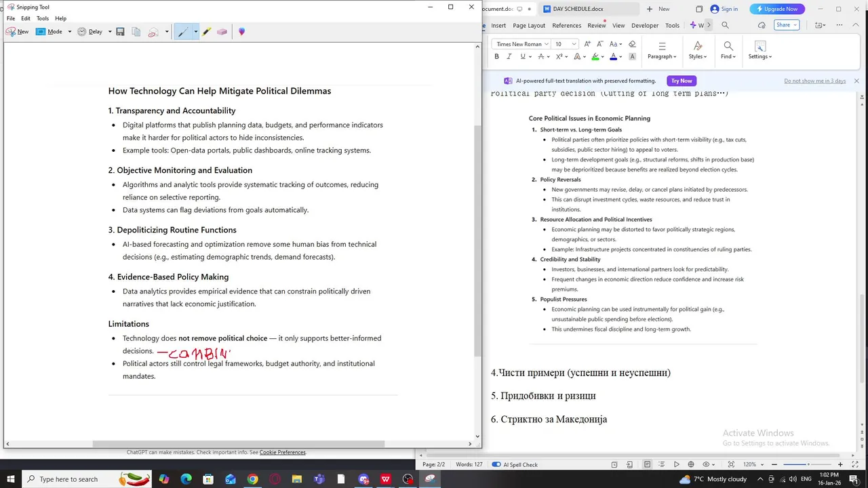
Task: Open the References ribbon tab
Action: click(x=566, y=25)
